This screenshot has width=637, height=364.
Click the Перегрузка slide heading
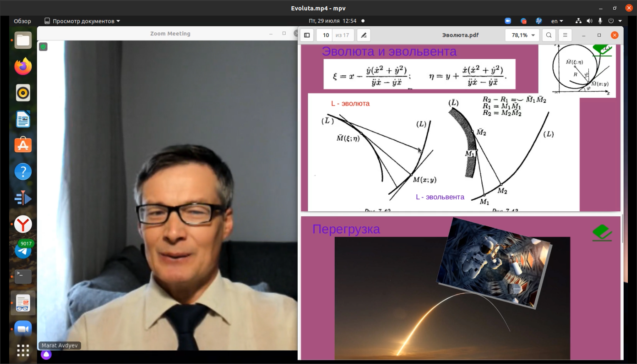(x=346, y=229)
